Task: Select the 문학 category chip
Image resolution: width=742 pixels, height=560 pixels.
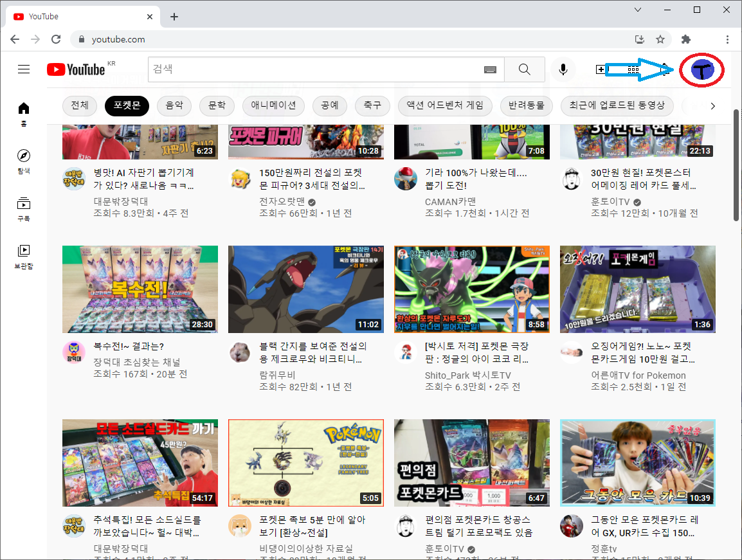Action: (x=217, y=105)
